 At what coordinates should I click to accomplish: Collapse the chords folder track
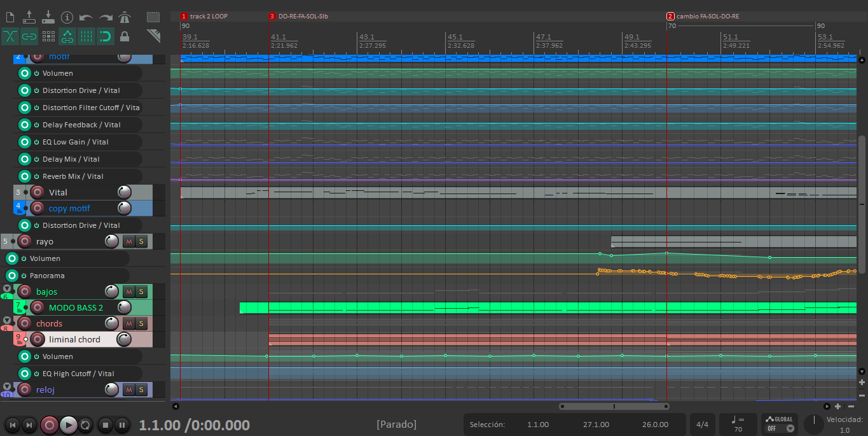[x=7, y=320]
